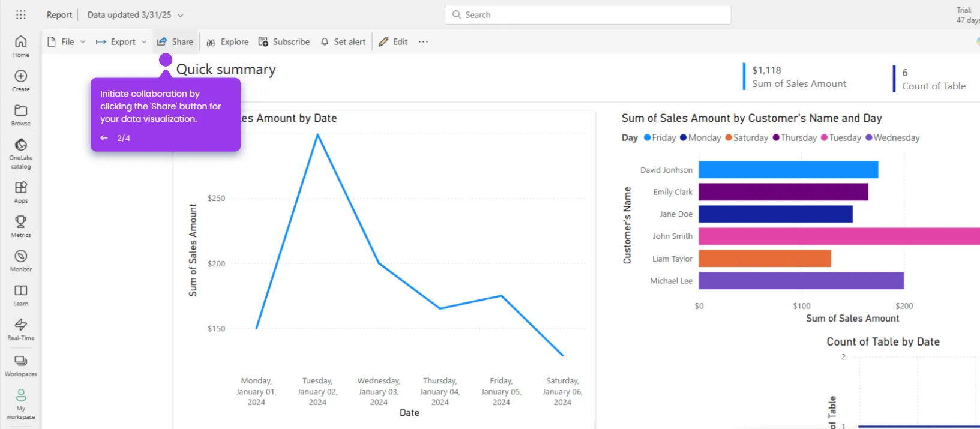Viewport: 980px width, 429px height.
Task: Go to Home in sidebar
Action: [x=21, y=46]
